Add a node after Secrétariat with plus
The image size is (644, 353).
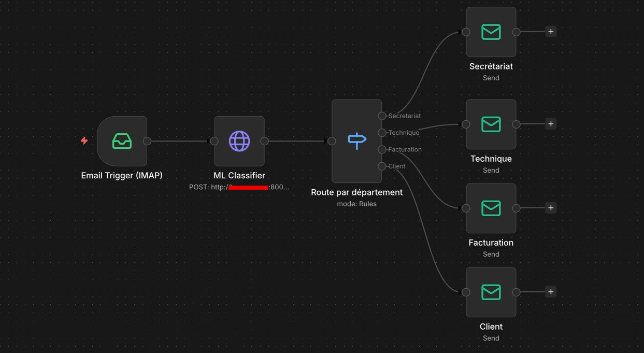click(551, 32)
